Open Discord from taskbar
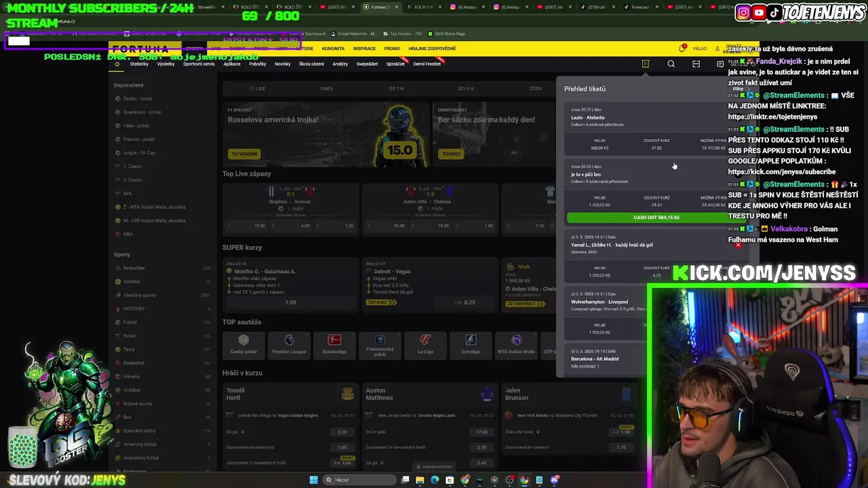This screenshot has height=488, width=868. tap(554, 480)
